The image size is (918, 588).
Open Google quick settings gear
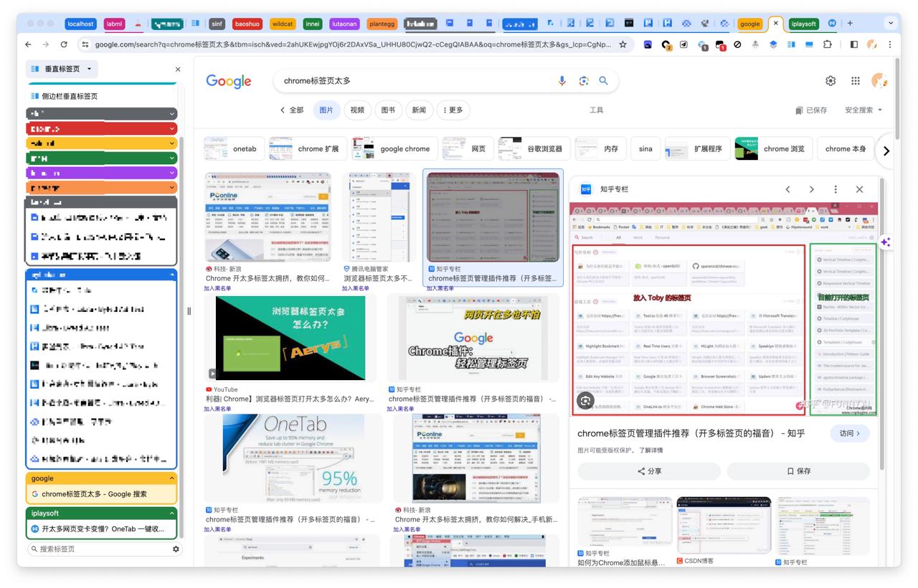pyautogui.click(x=831, y=81)
